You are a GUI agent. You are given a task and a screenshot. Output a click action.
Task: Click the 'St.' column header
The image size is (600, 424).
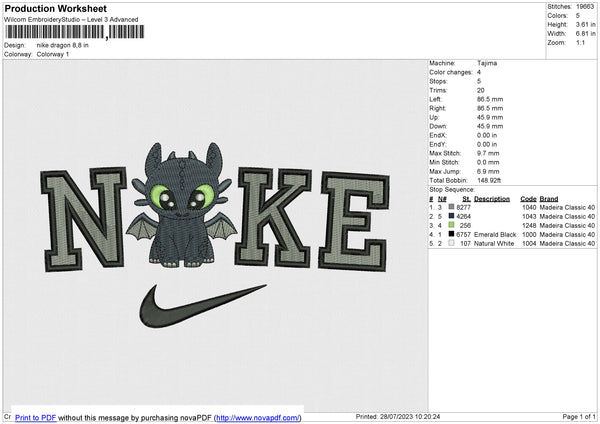(x=466, y=199)
